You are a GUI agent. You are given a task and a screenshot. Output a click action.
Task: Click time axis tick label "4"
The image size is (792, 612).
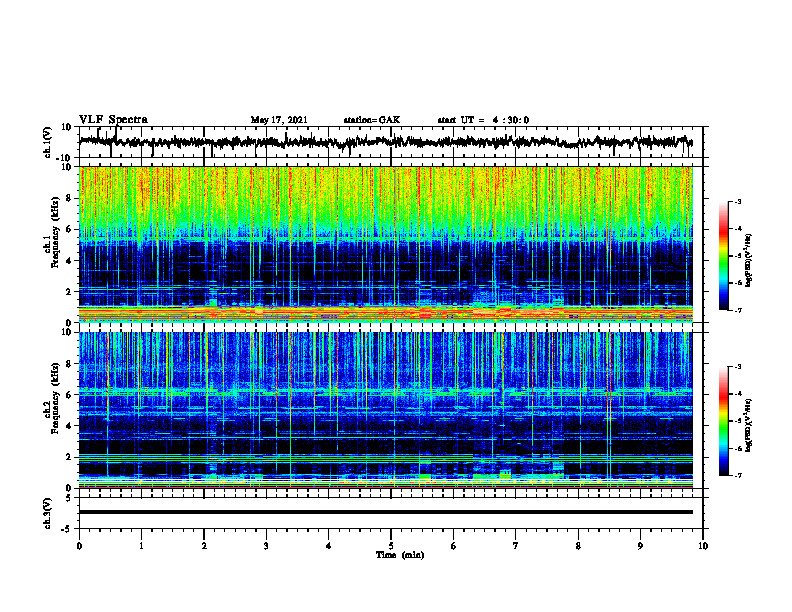pyautogui.click(x=329, y=545)
